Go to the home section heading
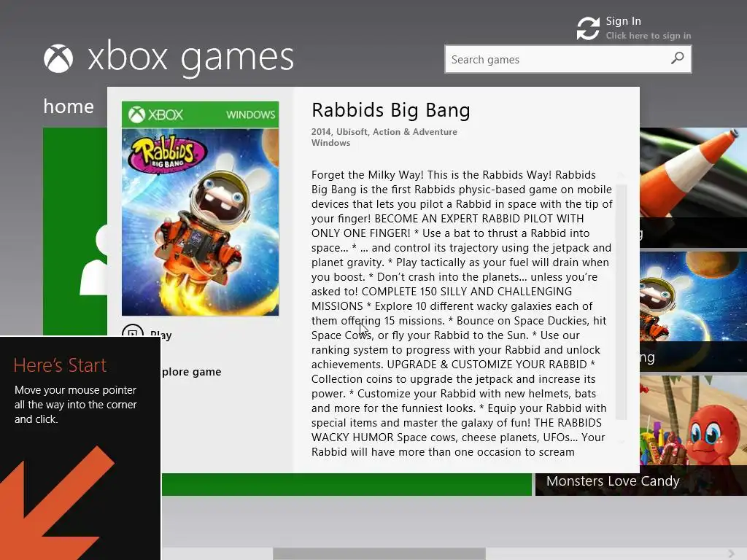747x560 pixels. pos(69,106)
